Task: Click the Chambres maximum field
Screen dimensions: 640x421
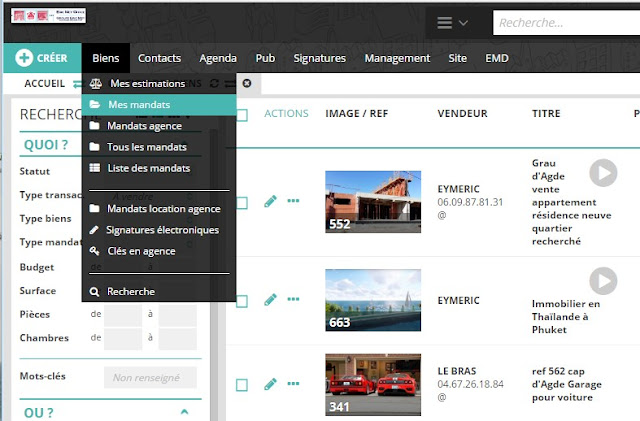Action: [178, 338]
